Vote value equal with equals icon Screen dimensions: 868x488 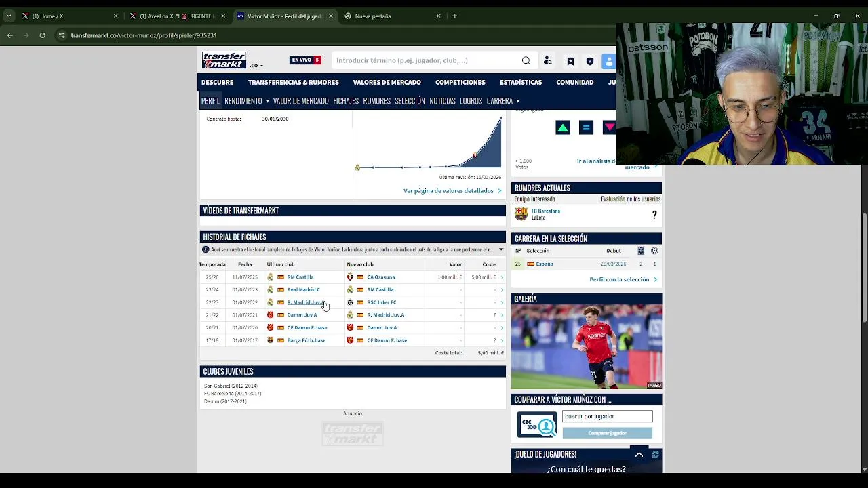point(587,127)
